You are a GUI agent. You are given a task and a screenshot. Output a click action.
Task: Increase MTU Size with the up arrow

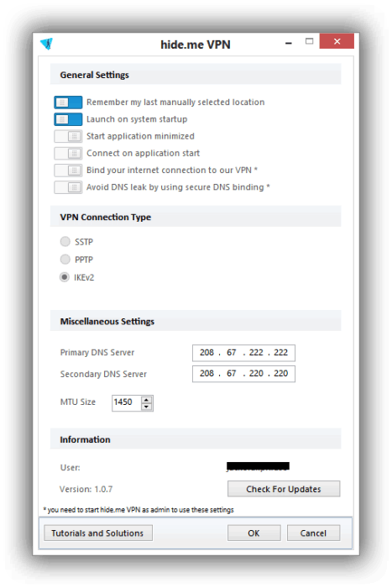tap(147, 399)
